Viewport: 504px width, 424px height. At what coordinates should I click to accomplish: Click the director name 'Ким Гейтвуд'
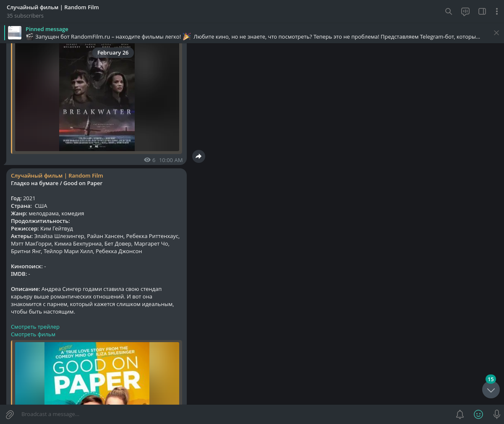coord(57,228)
